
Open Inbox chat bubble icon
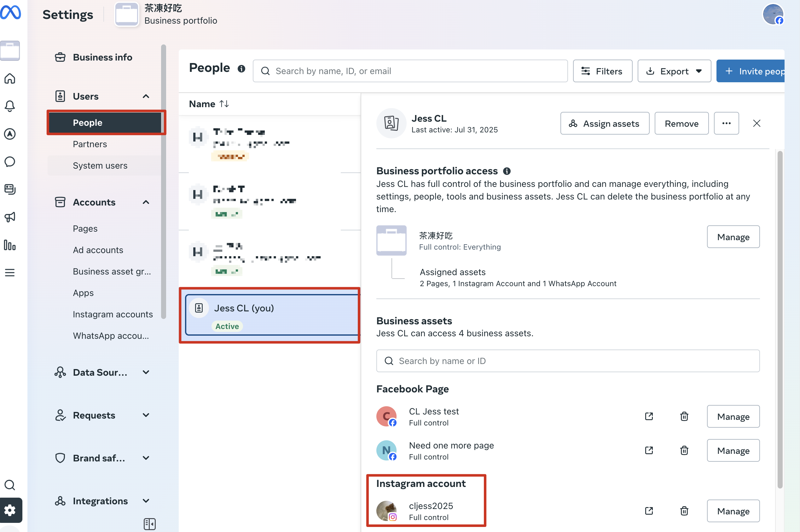coord(10,161)
